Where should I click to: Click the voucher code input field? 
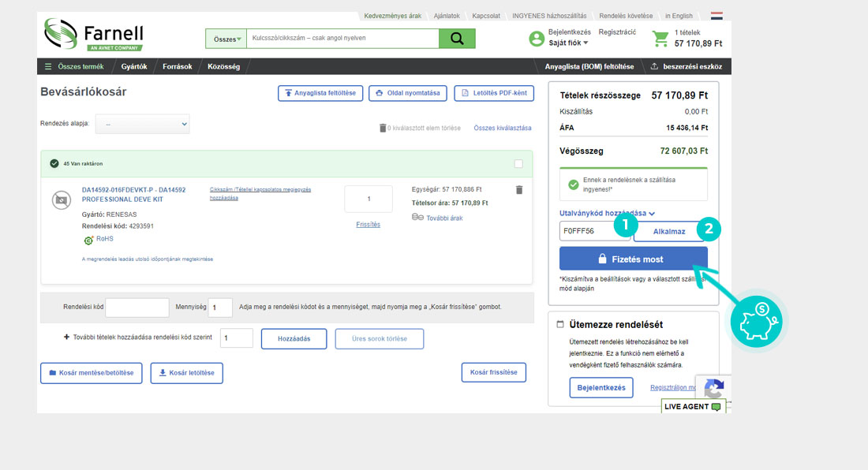tap(595, 231)
